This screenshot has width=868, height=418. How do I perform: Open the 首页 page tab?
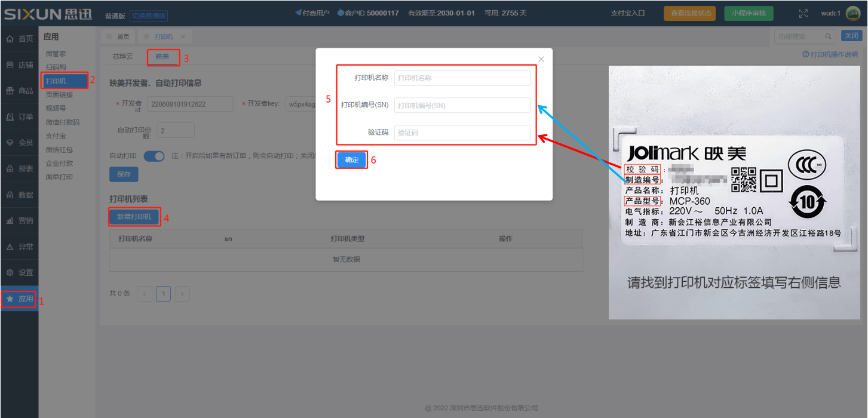tap(118, 36)
